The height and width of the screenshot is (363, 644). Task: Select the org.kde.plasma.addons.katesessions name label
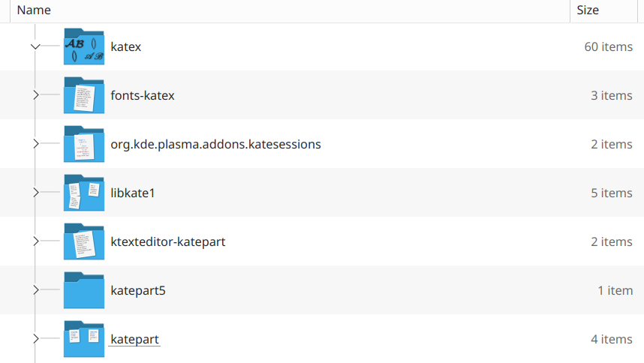point(215,144)
